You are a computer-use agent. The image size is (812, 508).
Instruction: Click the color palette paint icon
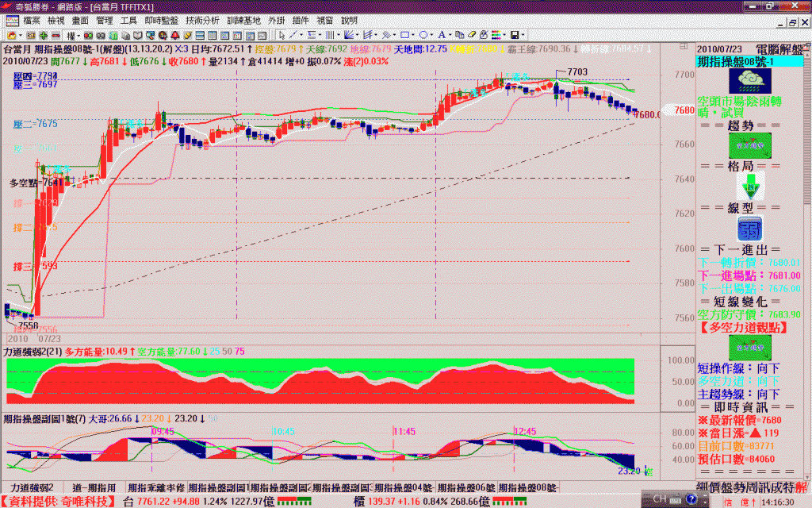point(163,35)
